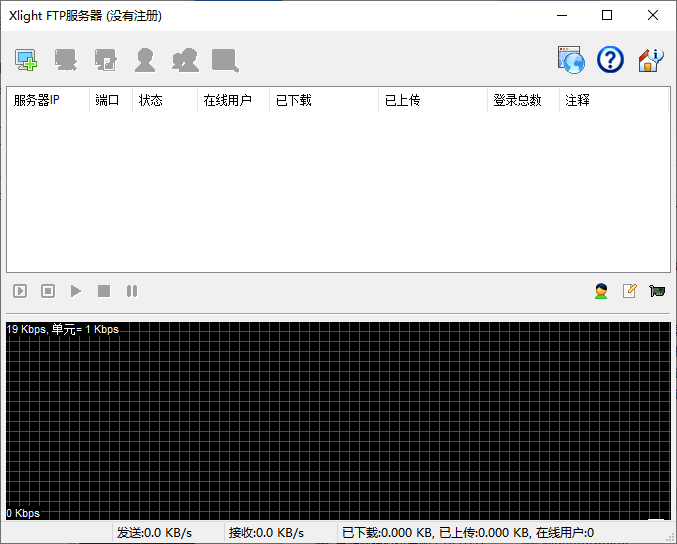Click the grayed-out user list icon
Viewport: 677px width, 544px height.
coord(145,60)
